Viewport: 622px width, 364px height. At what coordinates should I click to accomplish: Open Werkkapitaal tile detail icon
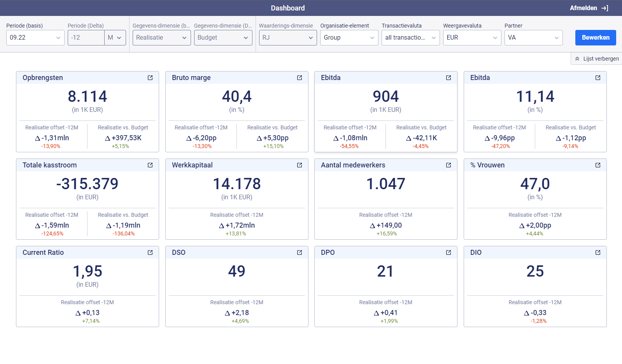coord(300,165)
